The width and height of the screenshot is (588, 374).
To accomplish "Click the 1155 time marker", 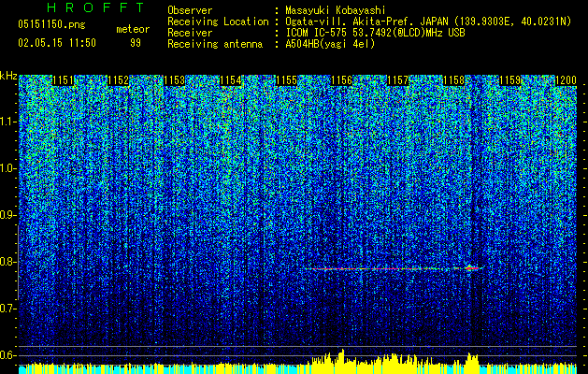I will (286, 80).
